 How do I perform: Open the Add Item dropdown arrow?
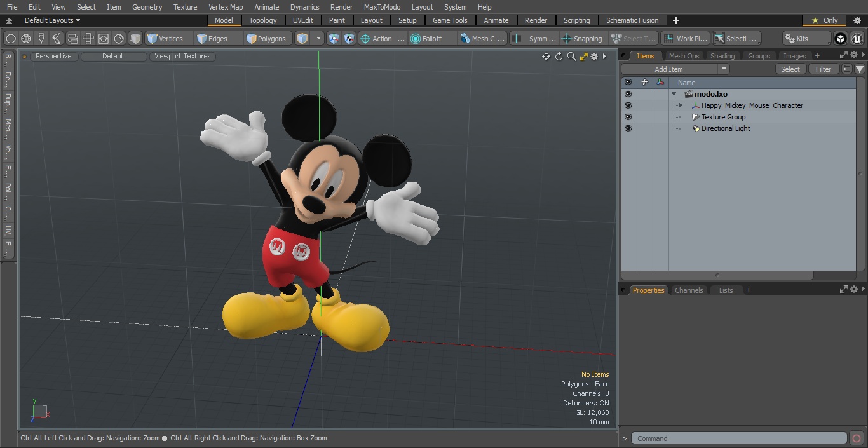[x=724, y=69]
